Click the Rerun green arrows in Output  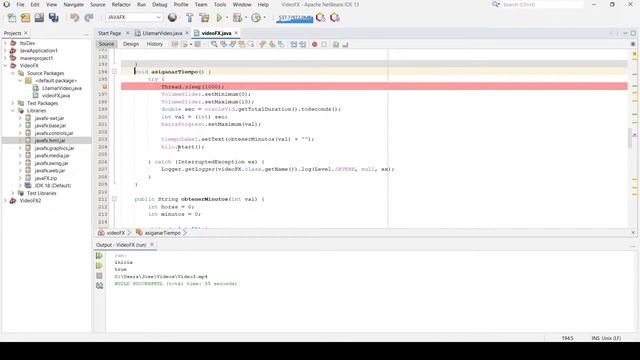[x=99, y=256]
